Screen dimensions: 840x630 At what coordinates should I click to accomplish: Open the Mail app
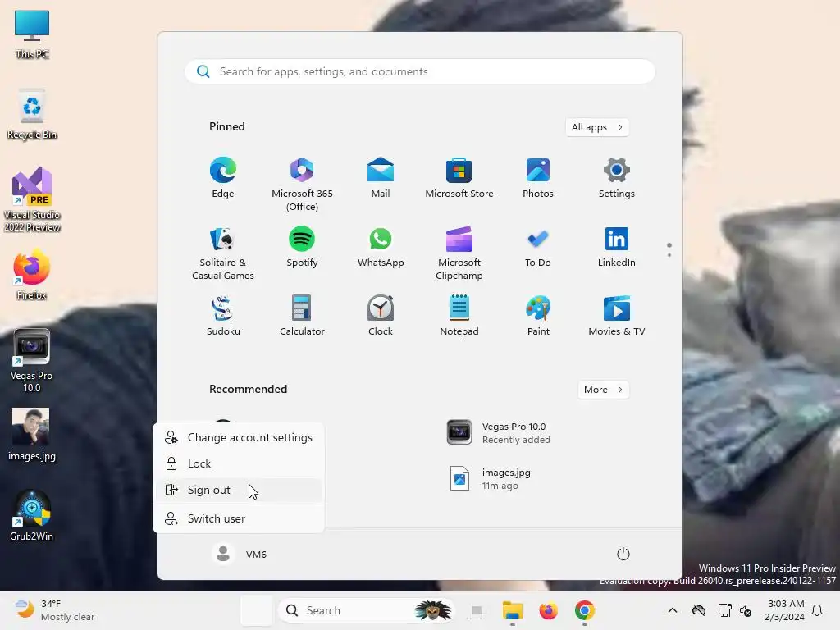pyautogui.click(x=381, y=178)
